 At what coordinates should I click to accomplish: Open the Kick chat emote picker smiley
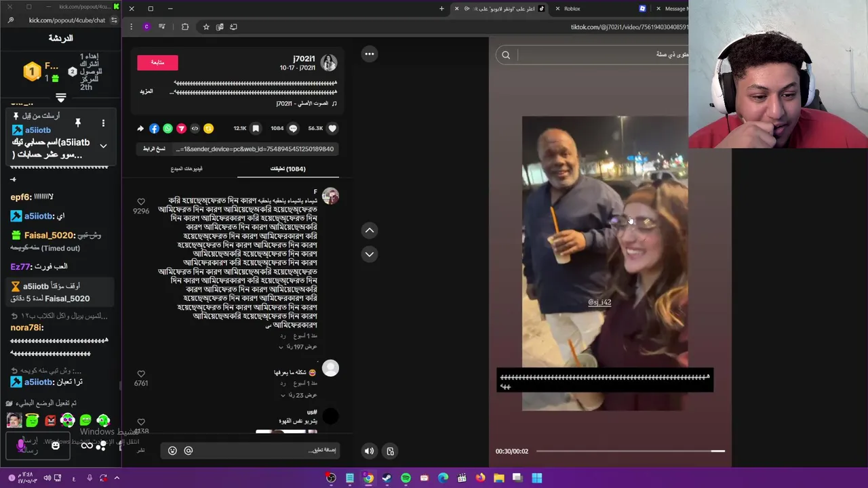tap(56, 445)
